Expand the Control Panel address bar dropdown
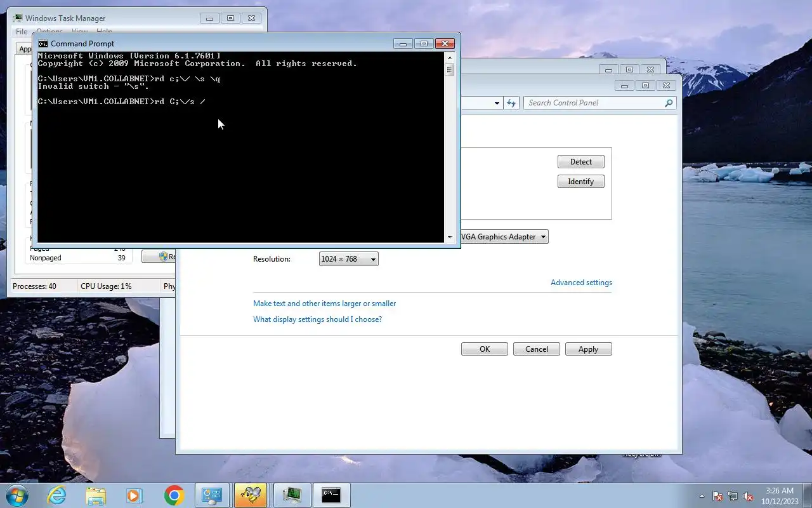 click(497, 103)
